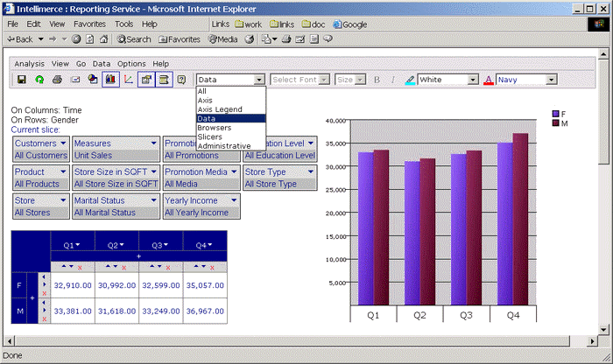Click the font color A icon
Image resolution: width=613 pixels, height=364 pixels.
[489, 80]
